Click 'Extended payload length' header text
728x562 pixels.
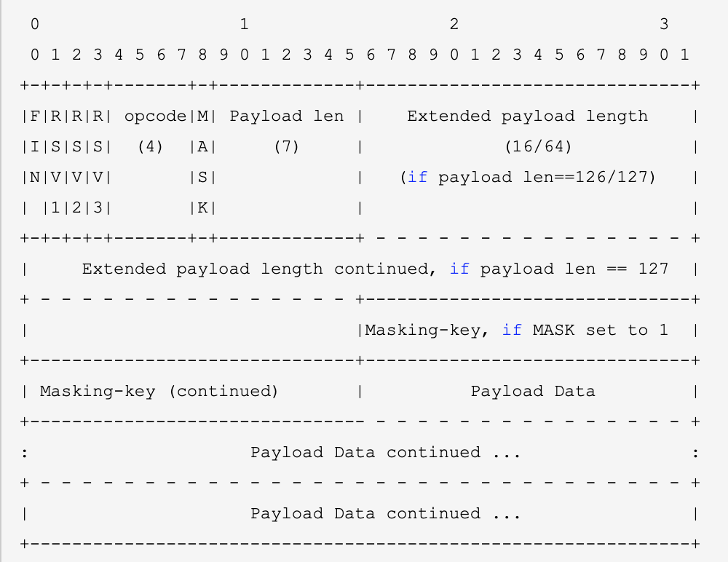pyautogui.click(x=527, y=116)
